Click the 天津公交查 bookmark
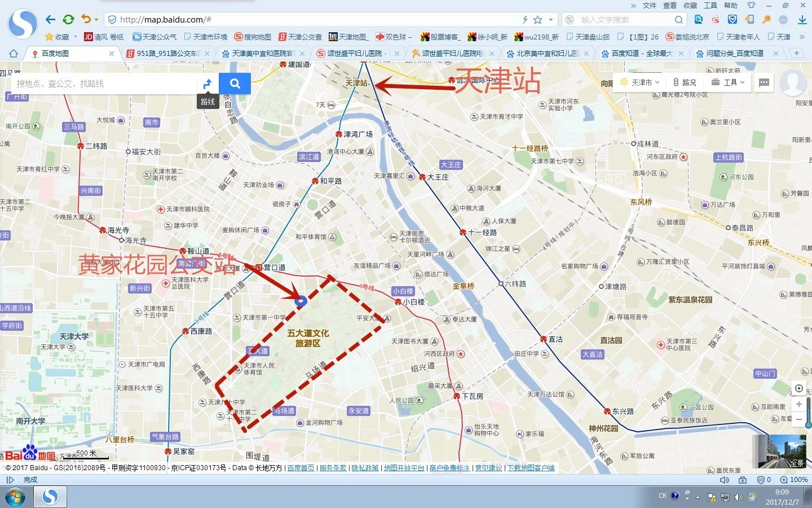812x508 pixels. coord(300,37)
